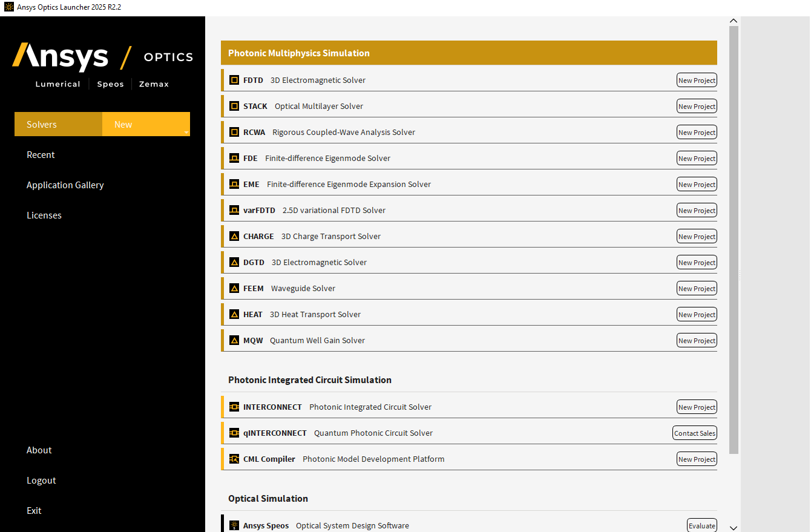
Task: Create a New Project for EME
Action: pyautogui.click(x=697, y=185)
